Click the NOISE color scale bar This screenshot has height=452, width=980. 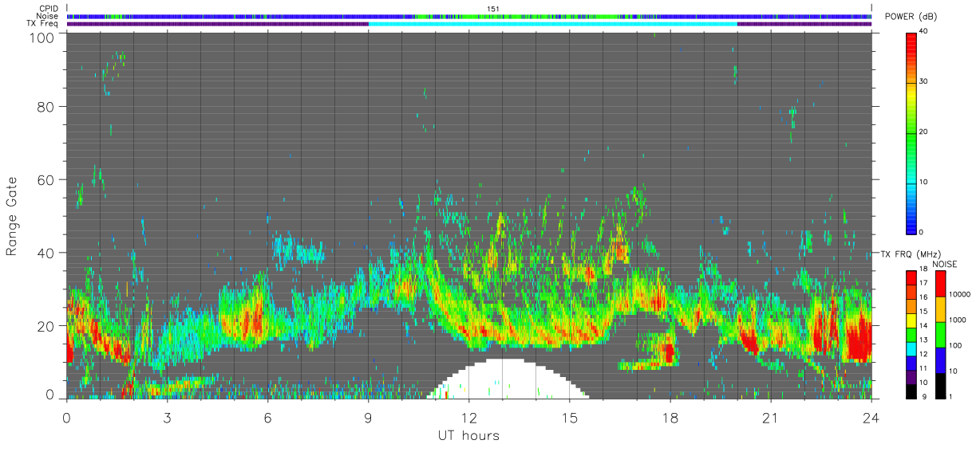point(940,335)
